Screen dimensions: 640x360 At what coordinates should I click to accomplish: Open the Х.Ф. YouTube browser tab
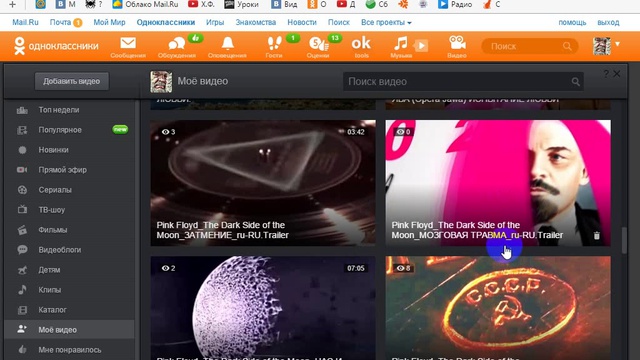201,4
